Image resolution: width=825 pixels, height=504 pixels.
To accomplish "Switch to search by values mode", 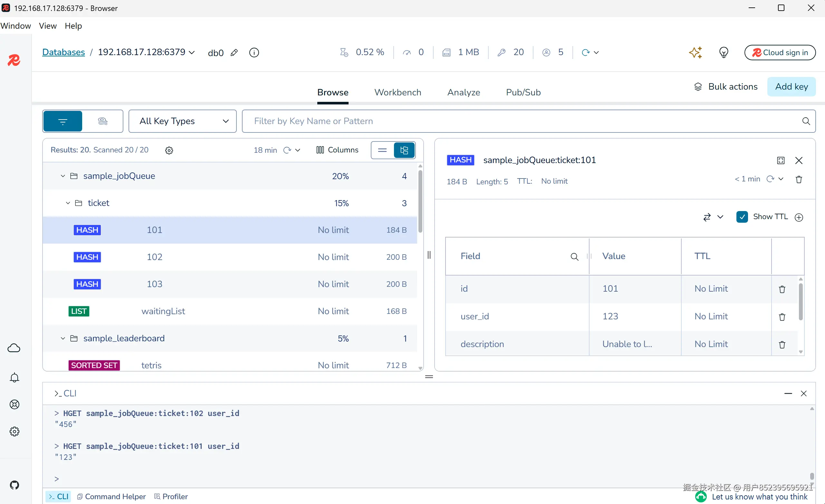I will coord(103,121).
